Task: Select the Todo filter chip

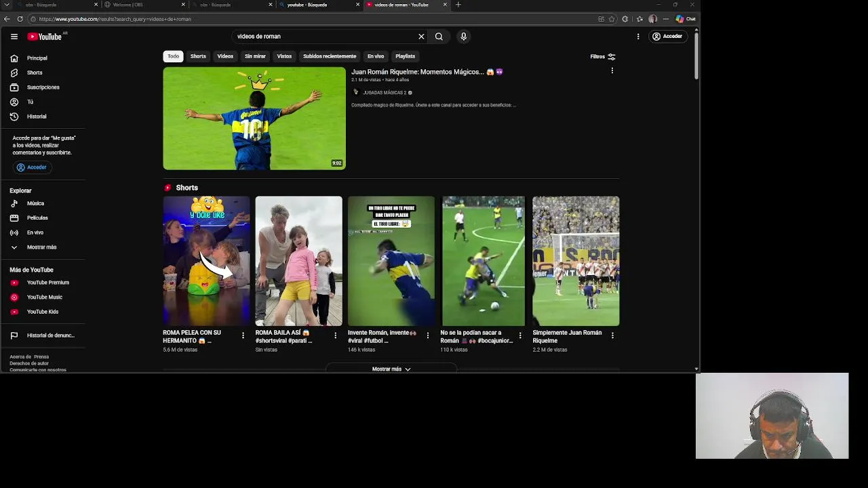Action: point(173,56)
